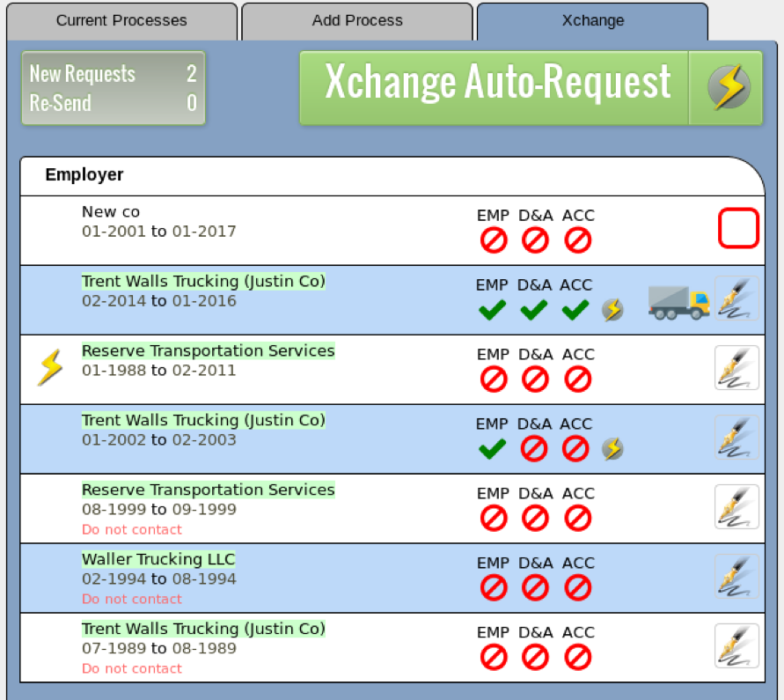Select the Waller Trucking LLC employer name
Screen dimensions: 784x700
point(158,559)
